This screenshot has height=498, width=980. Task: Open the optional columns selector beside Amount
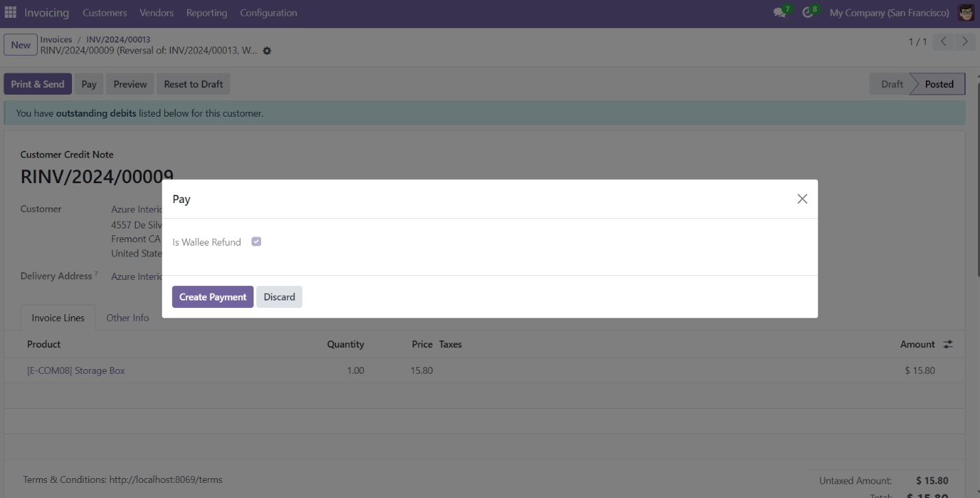[948, 344]
